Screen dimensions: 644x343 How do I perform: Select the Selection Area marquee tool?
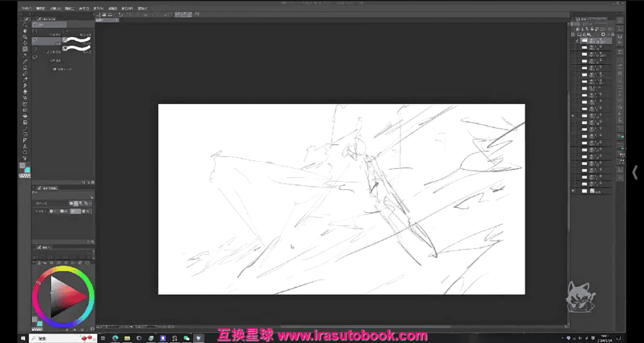(x=25, y=49)
